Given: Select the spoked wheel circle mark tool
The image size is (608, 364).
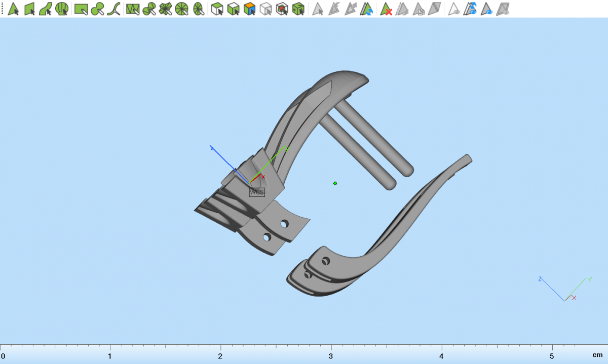Looking at the screenshot, I should coord(182,9).
